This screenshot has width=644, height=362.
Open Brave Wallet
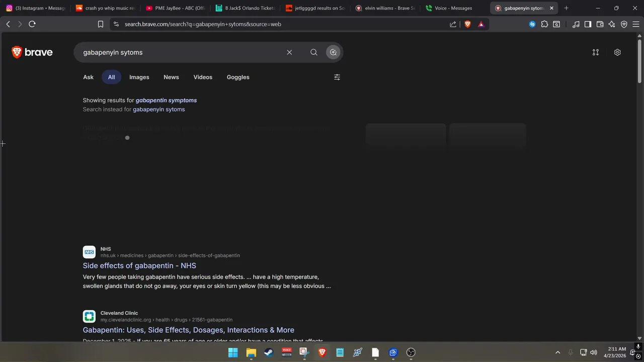click(x=600, y=24)
